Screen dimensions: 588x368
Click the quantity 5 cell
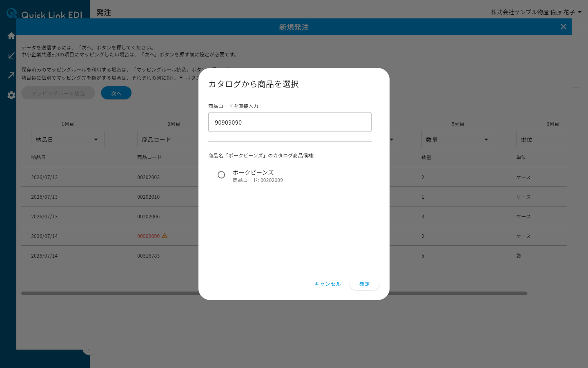click(x=423, y=256)
